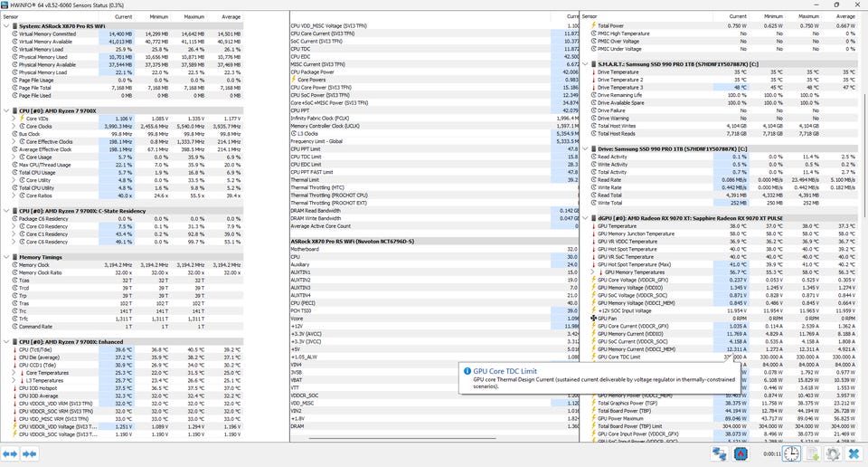
Task: Click the HWiNFO app icon in title bar
Action: [x=5, y=5]
